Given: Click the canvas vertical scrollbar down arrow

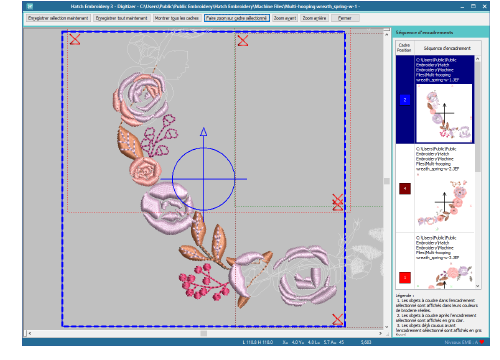Looking at the screenshot, I should tap(387, 327).
